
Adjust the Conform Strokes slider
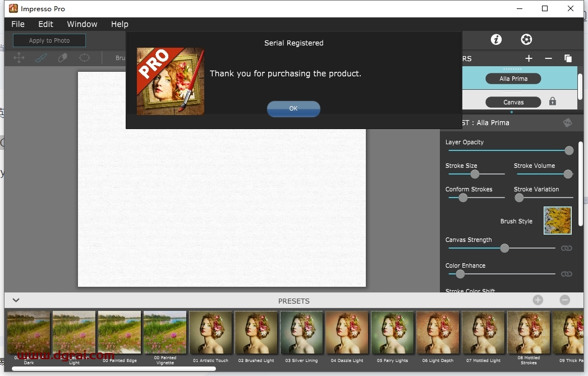(476, 198)
